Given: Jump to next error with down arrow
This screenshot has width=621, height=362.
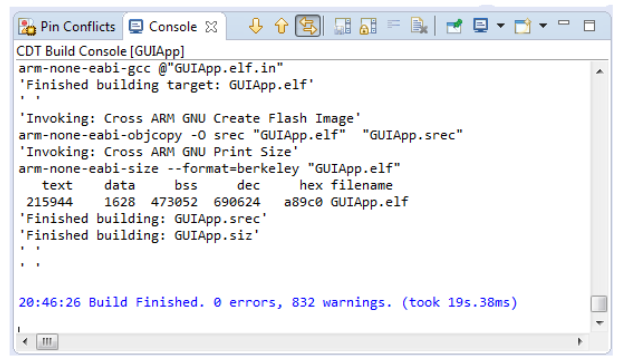Looking at the screenshot, I should tap(256, 26).
